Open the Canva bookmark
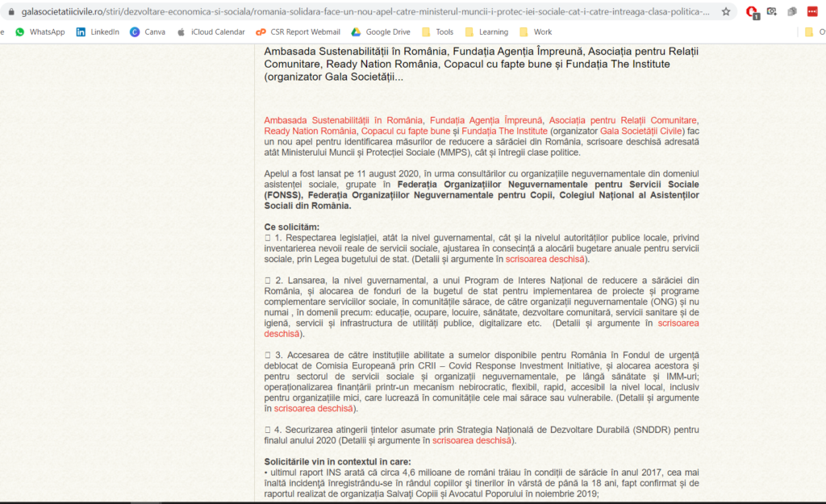This screenshot has width=826, height=504. pyautogui.click(x=148, y=32)
